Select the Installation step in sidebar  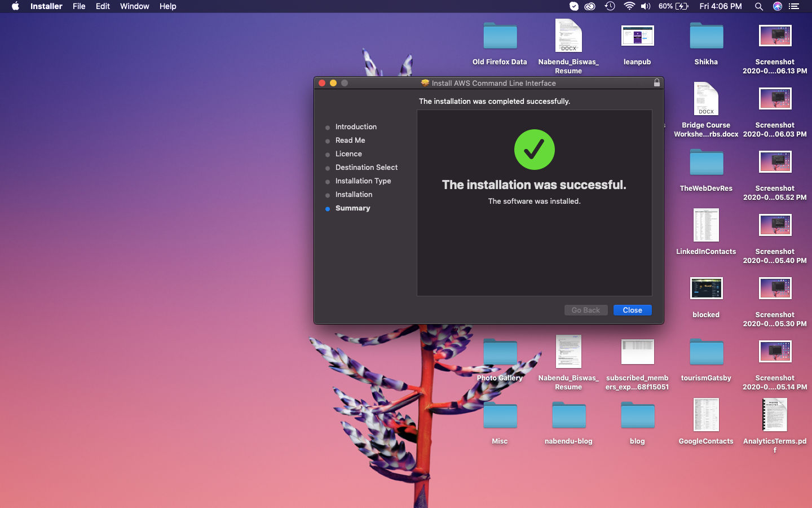coord(354,194)
